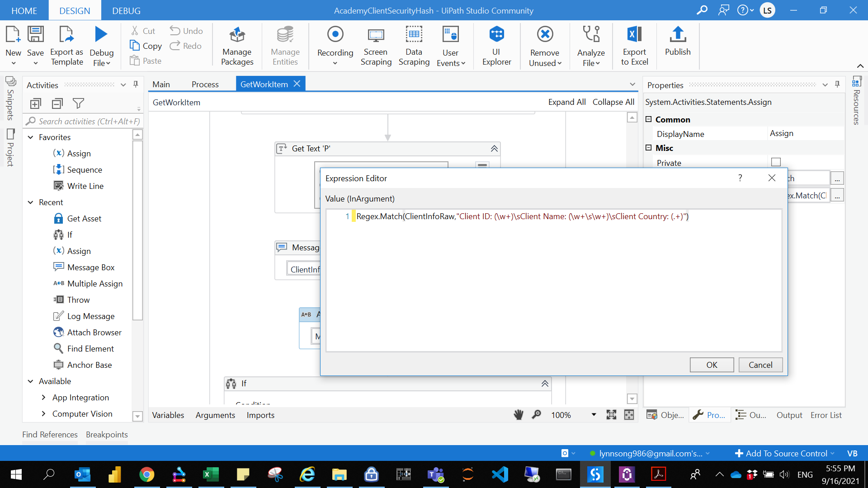Click in the expression text editor
The image size is (868, 488).
553,280
